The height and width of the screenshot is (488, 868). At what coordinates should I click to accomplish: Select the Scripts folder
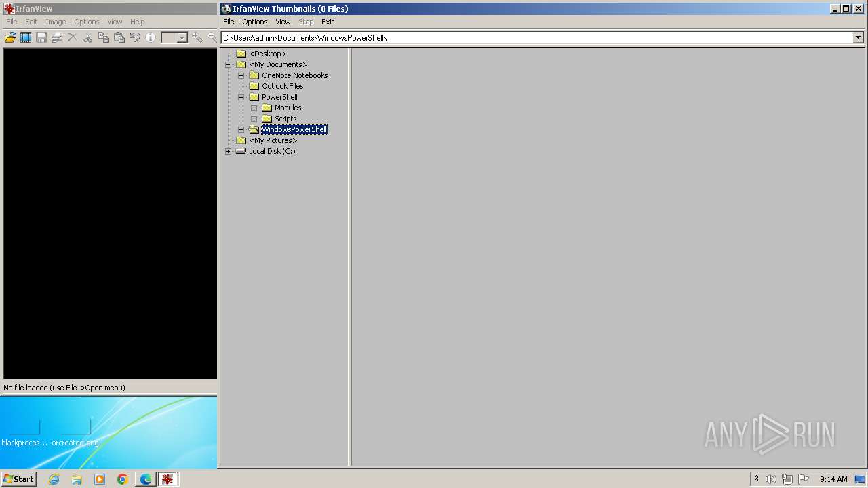coord(285,119)
